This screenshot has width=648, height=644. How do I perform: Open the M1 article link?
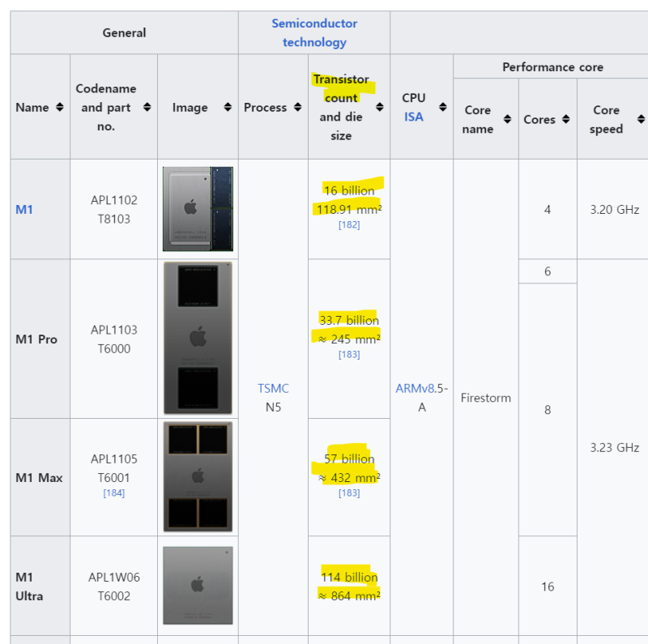pos(25,209)
